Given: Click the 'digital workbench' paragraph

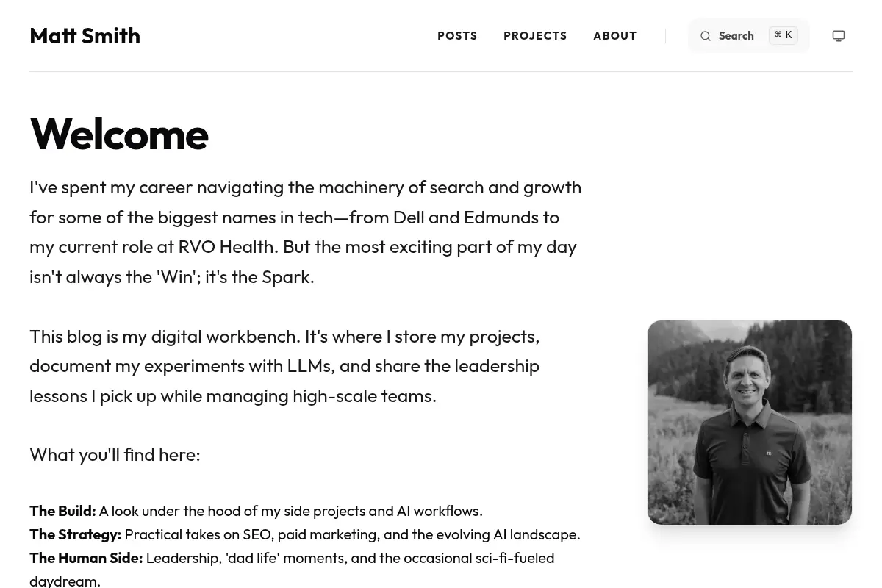Looking at the screenshot, I should click(284, 366).
